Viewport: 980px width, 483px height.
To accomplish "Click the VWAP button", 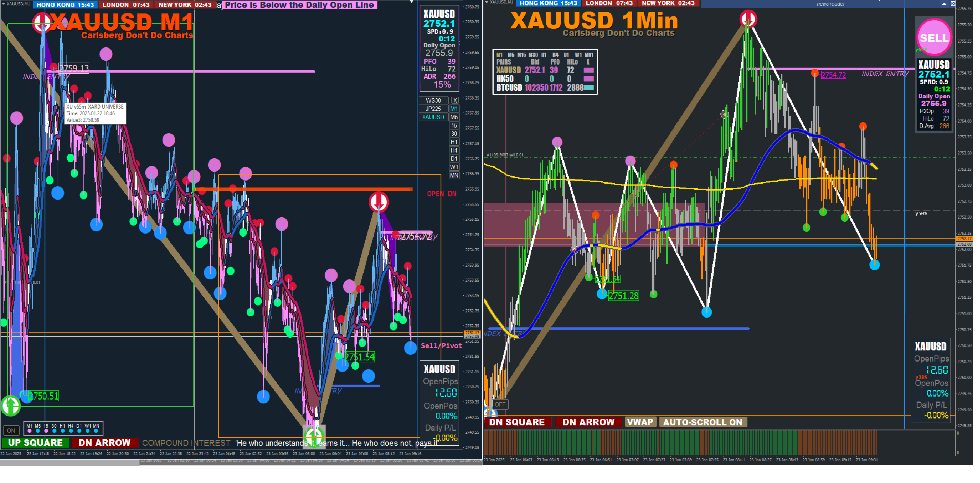I will 640,422.
